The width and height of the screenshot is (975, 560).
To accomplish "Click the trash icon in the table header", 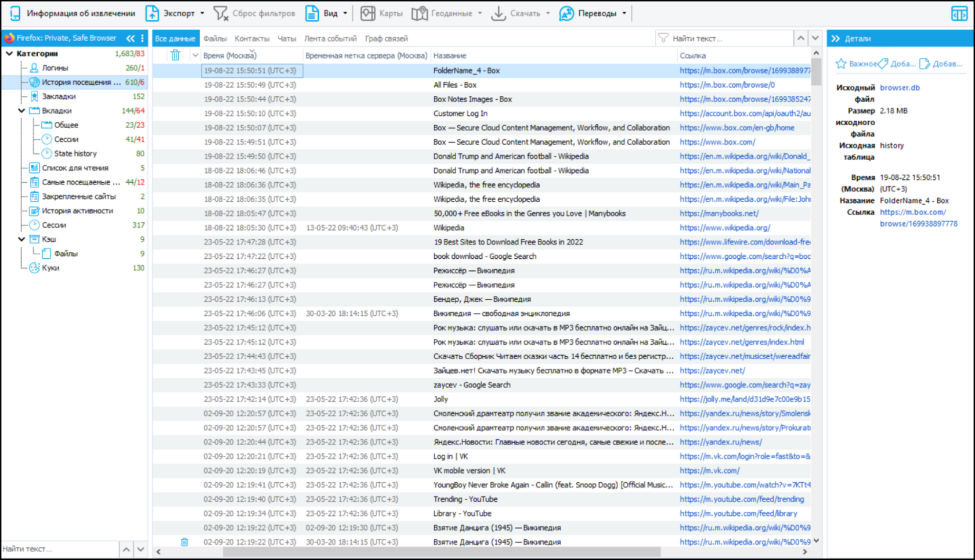I will (175, 55).
